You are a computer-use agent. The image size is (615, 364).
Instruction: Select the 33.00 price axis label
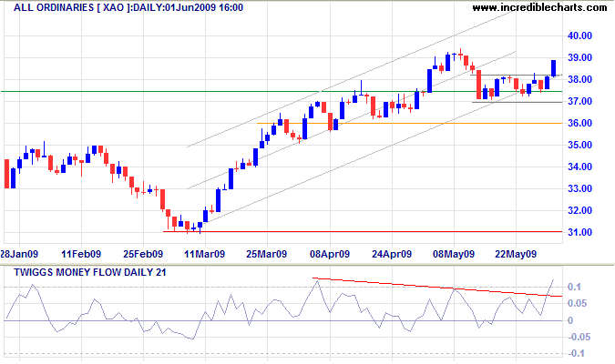click(x=579, y=189)
